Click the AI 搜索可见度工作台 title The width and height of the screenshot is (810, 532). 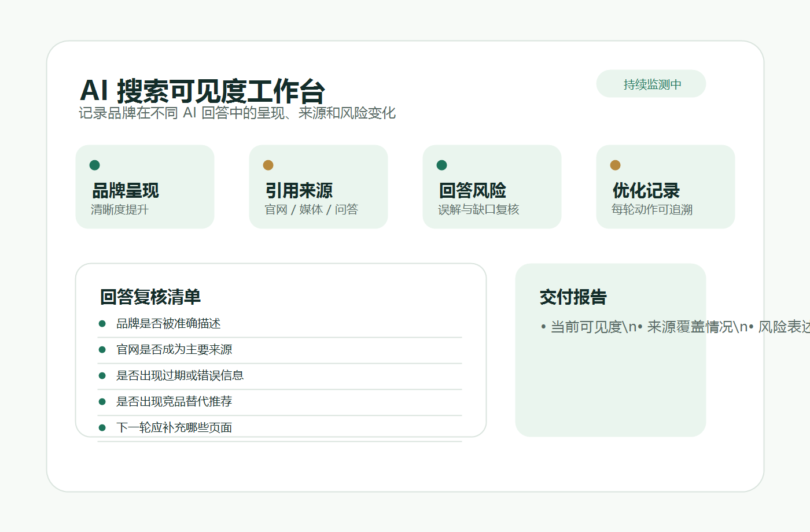[203, 91]
